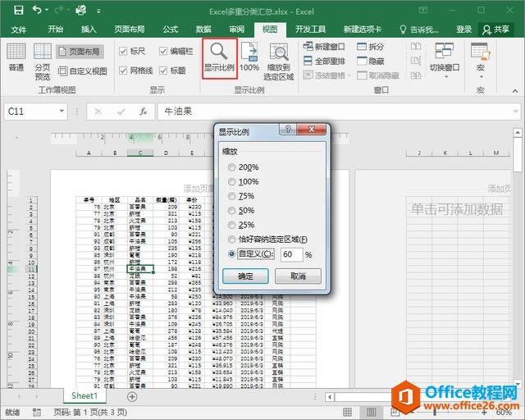This screenshot has height=420, width=525.
Task: Click the Insert Function fx icon
Action: tap(144, 112)
